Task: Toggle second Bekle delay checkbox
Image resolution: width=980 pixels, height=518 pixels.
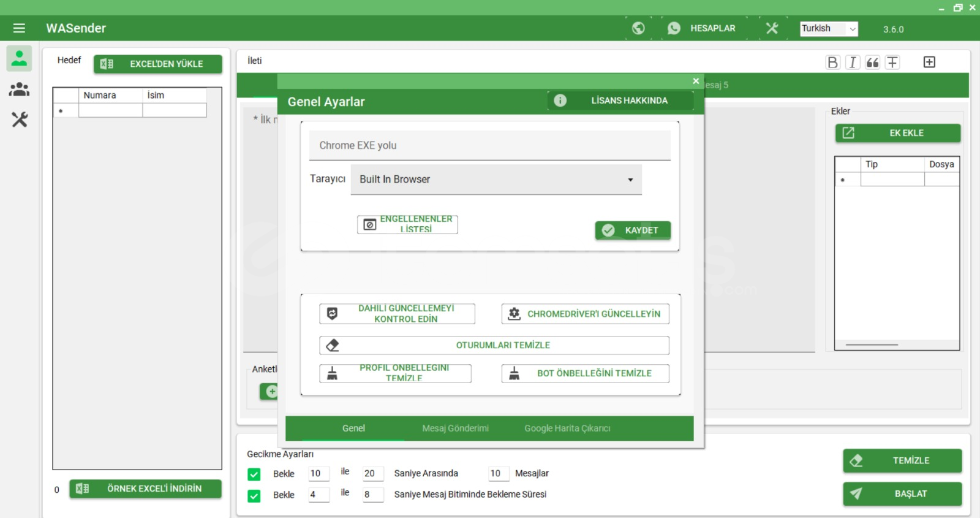Action: click(x=254, y=495)
